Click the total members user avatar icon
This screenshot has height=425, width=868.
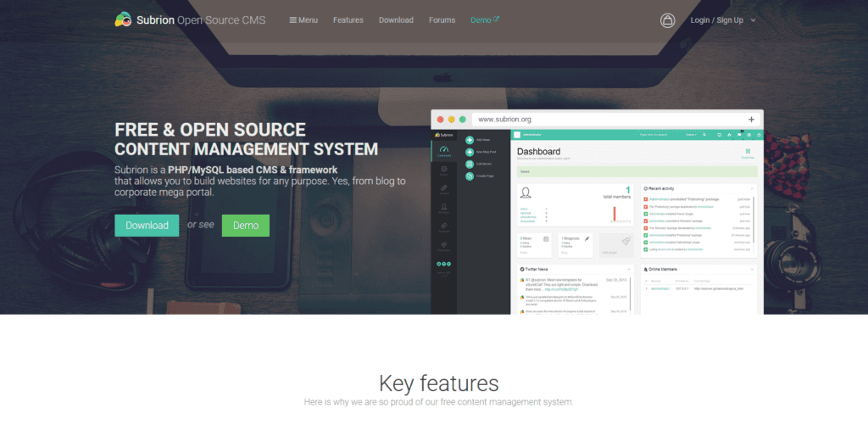pyautogui.click(x=526, y=193)
